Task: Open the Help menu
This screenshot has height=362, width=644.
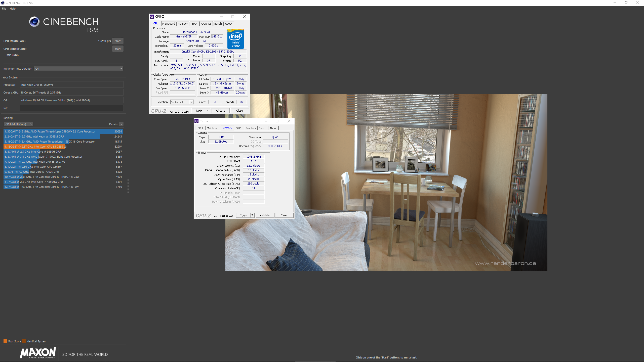Action: pos(13,9)
